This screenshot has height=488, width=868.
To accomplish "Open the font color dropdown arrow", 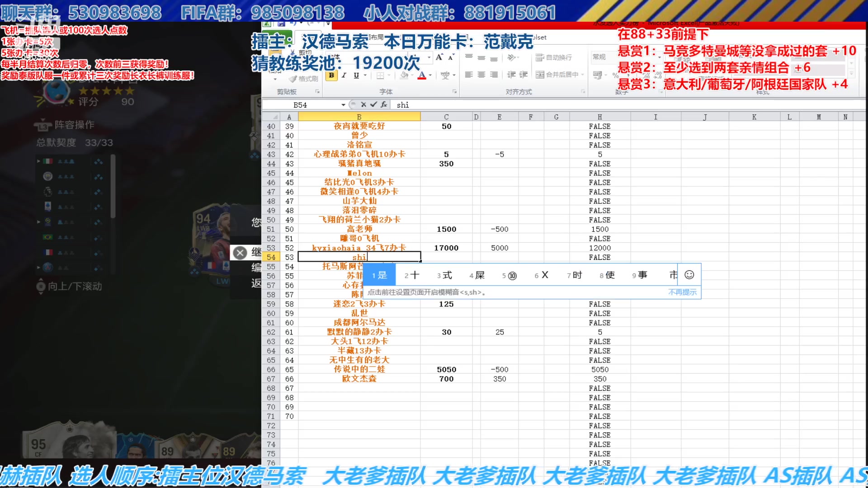I will [430, 75].
